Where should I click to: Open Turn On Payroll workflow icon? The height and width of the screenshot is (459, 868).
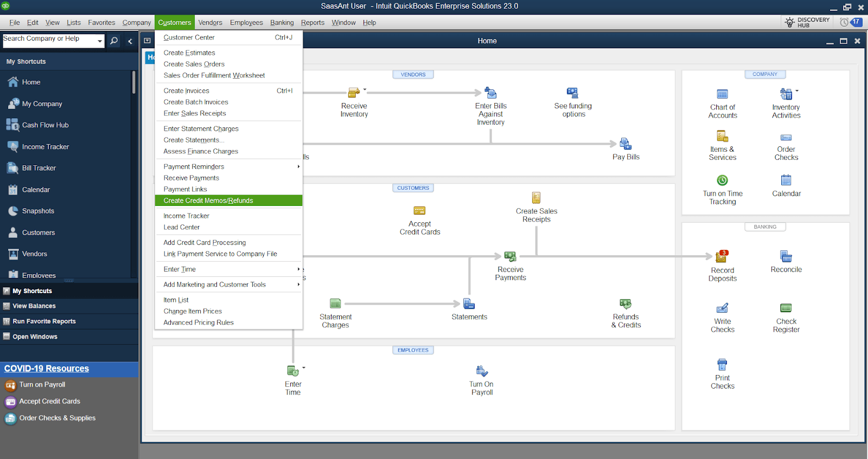pos(482,371)
